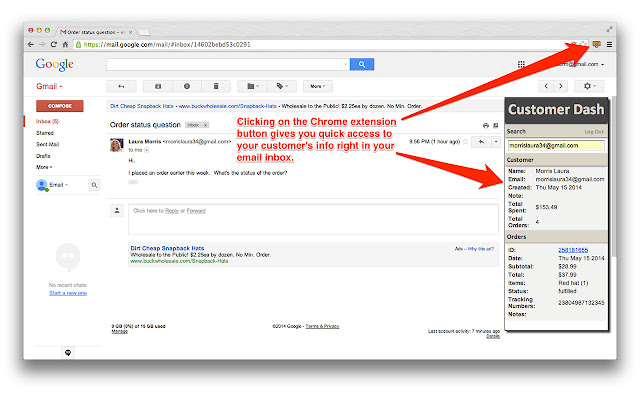Open the Chrome hamburger menu
Screen dimensions: 640x400
pyautogui.click(x=609, y=44)
